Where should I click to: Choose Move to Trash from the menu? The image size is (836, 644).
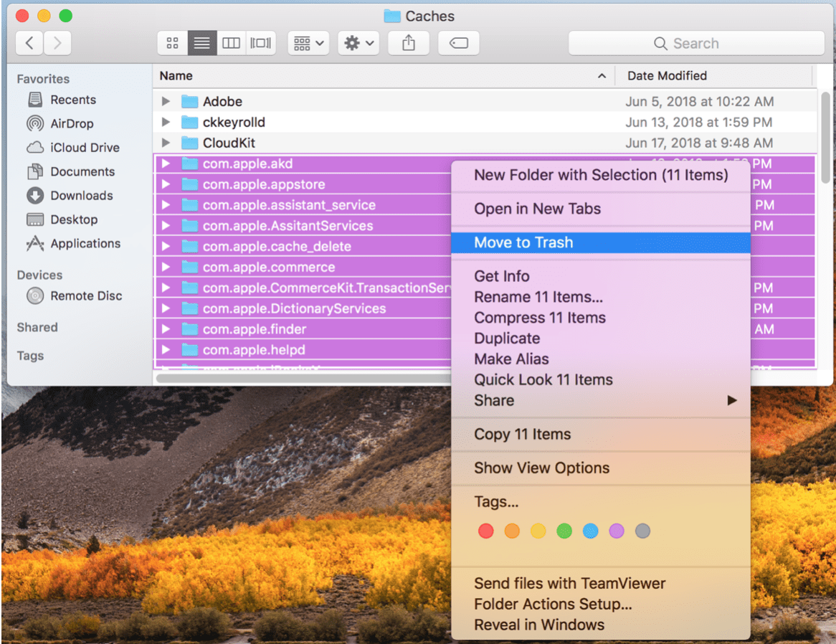click(x=523, y=242)
